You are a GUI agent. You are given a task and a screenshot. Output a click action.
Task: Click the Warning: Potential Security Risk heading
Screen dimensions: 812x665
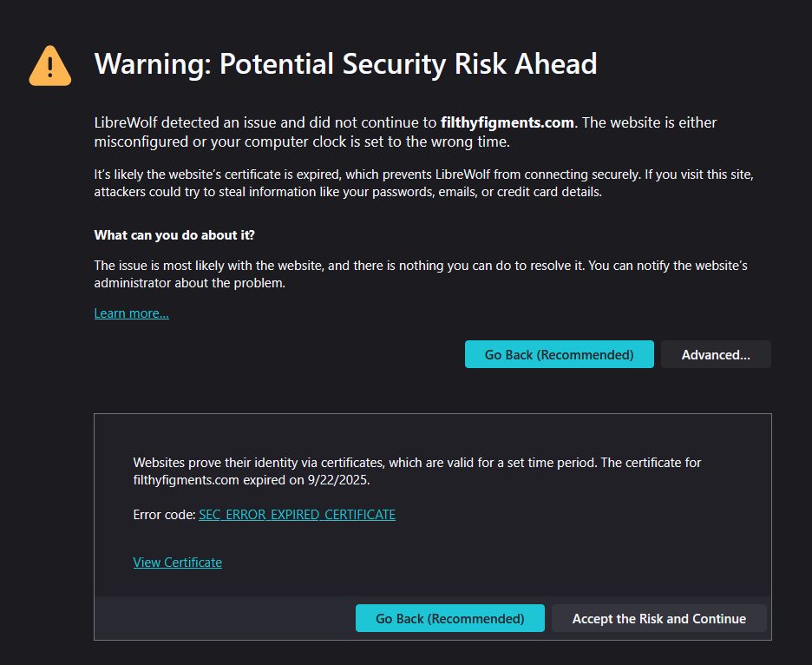click(345, 63)
